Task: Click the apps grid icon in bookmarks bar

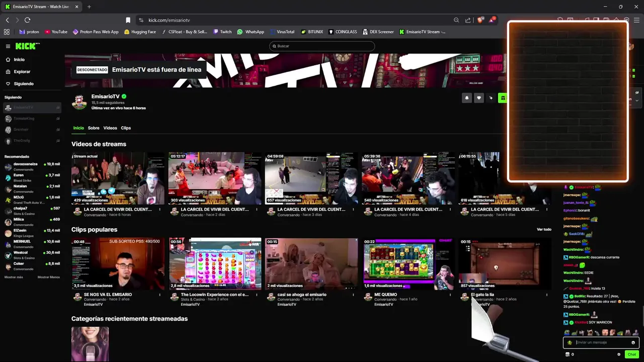Action: click(7, 32)
